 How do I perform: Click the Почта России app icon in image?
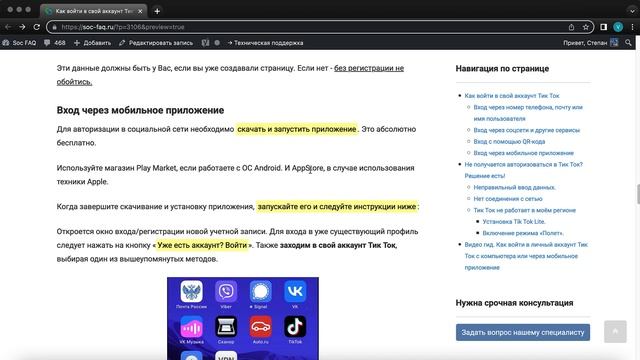[x=191, y=291]
